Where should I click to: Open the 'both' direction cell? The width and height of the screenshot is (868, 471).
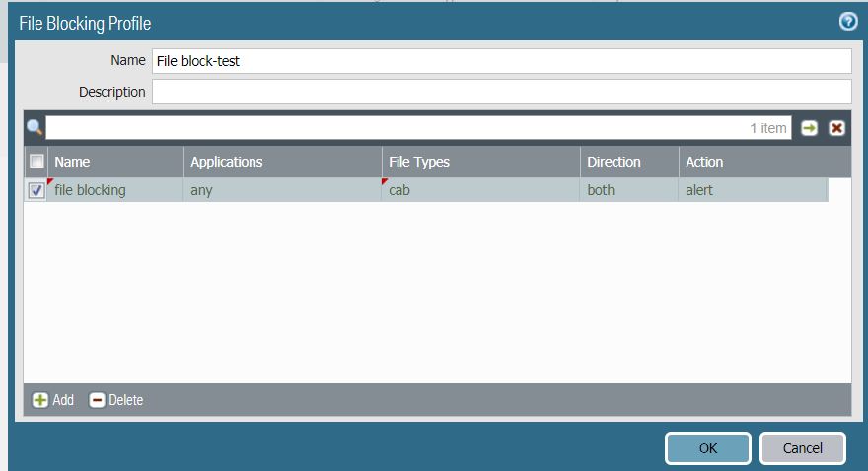click(629, 190)
